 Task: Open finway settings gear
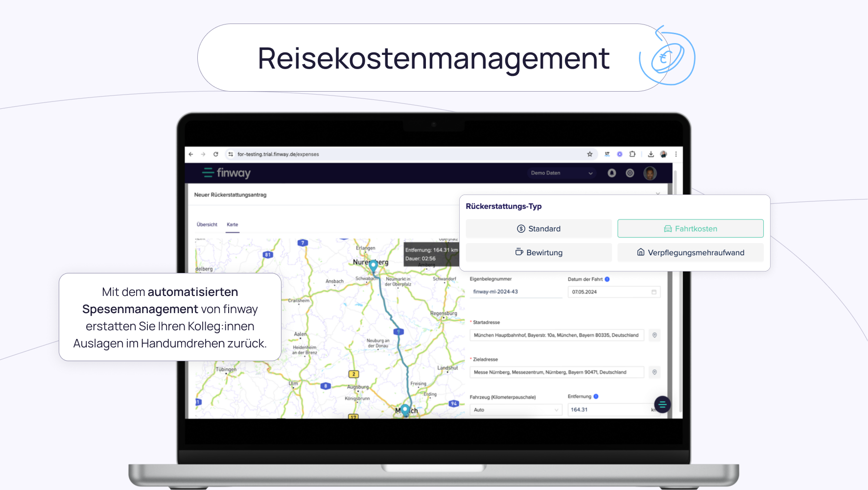click(x=630, y=173)
